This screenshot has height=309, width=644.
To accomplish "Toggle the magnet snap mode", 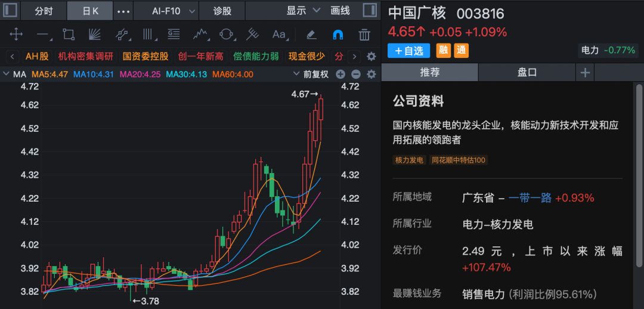I will pyautogui.click(x=338, y=35).
